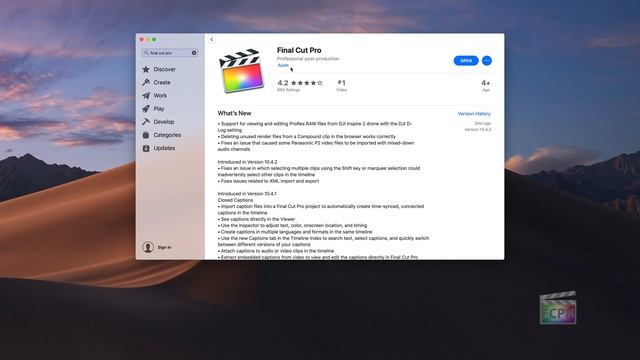Screen dimensions: 640x360
Task: Click 'Introduced in Version 10.4.1' text
Action: 247,194
